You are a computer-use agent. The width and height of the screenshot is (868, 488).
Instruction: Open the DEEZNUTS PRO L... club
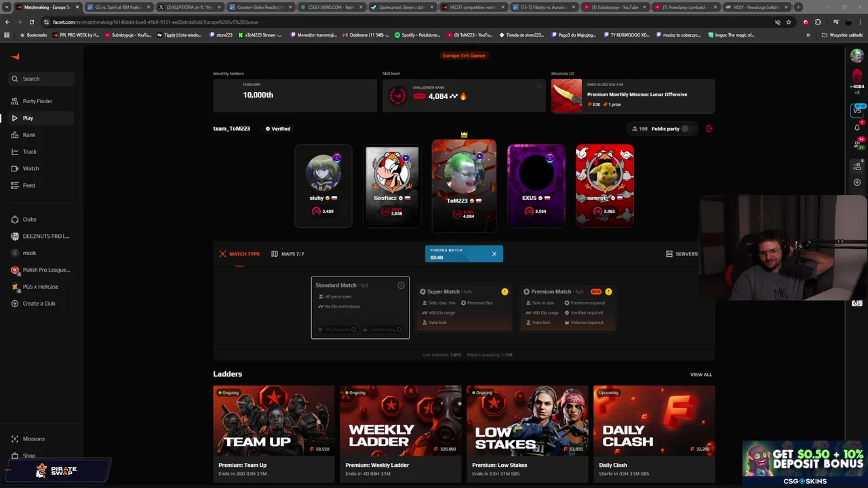41,236
